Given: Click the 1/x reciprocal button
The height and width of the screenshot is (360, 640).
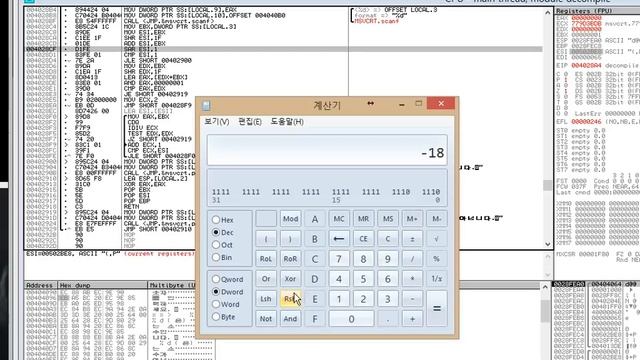Looking at the screenshot, I should (436, 279).
